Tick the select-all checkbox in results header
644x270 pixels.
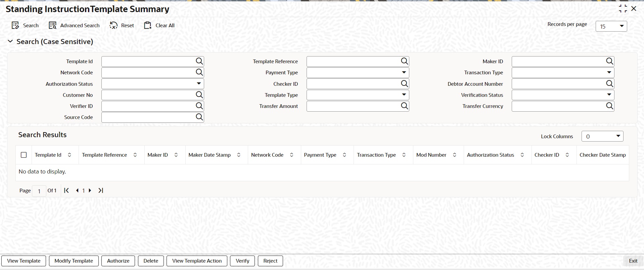tap(24, 155)
